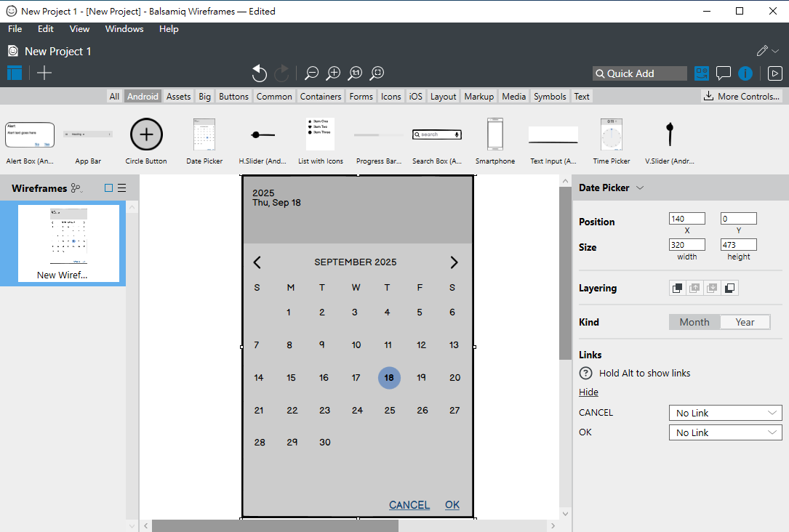This screenshot has height=532, width=789.
Task: Open the Edit menu
Action: (x=45, y=29)
